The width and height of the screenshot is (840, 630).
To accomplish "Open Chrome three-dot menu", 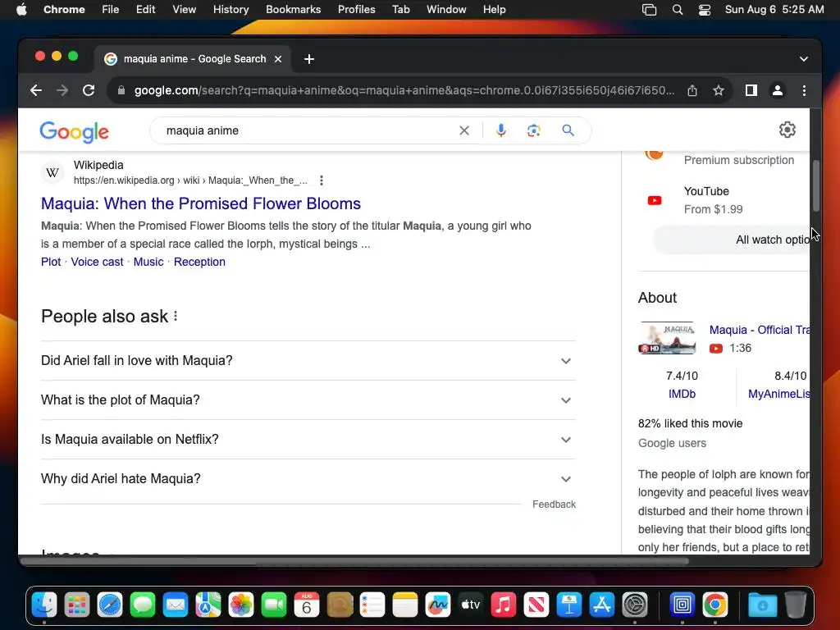I will coord(804,90).
